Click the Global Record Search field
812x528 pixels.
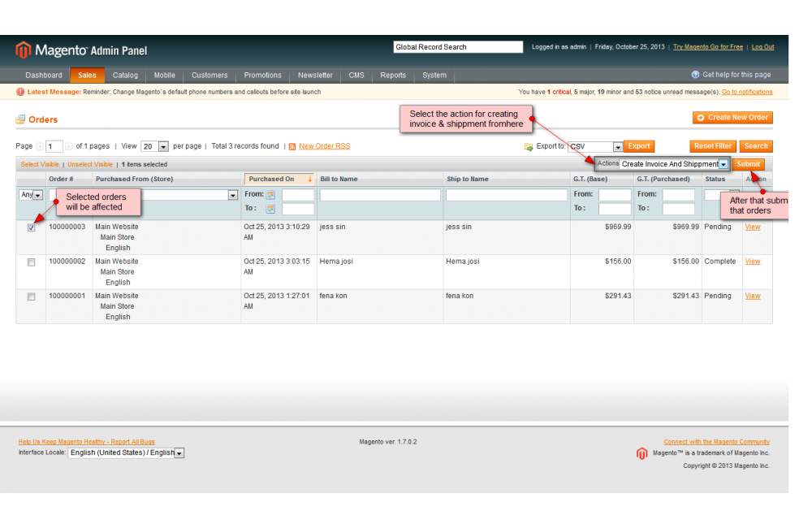[x=458, y=47]
